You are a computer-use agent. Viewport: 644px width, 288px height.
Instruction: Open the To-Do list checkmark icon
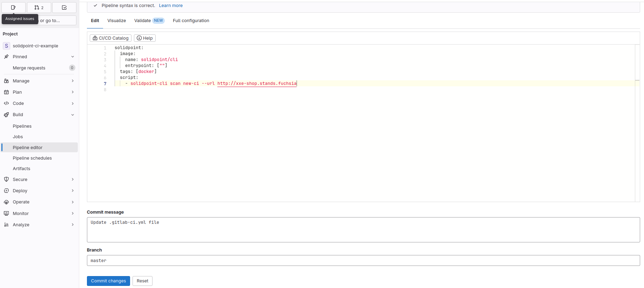click(64, 7)
